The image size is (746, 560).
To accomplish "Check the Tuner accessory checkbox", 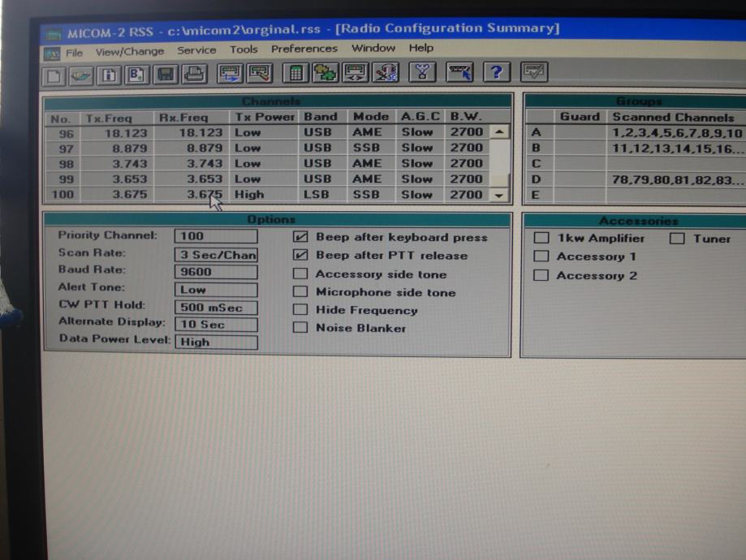I will (677, 238).
